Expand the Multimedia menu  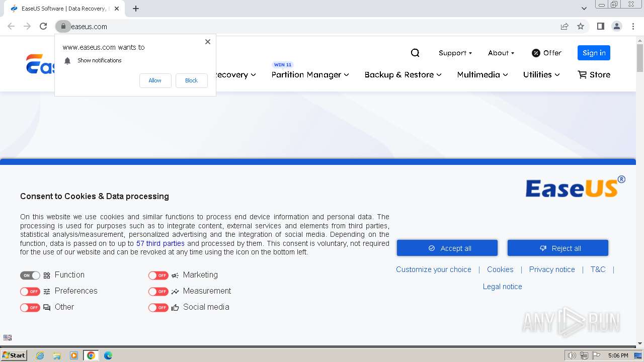click(x=482, y=74)
